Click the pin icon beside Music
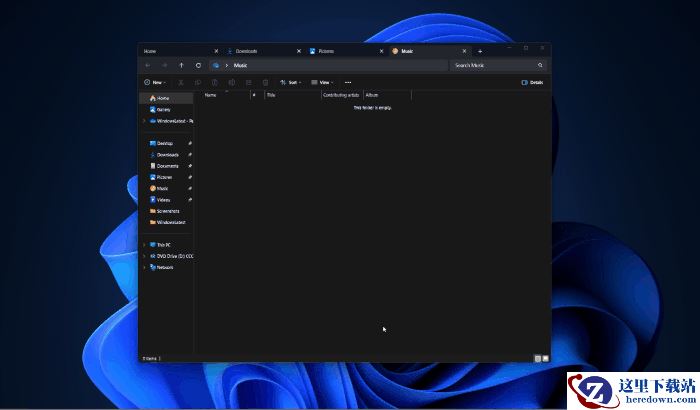The width and height of the screenshot is (700, 410). point(190,188)
